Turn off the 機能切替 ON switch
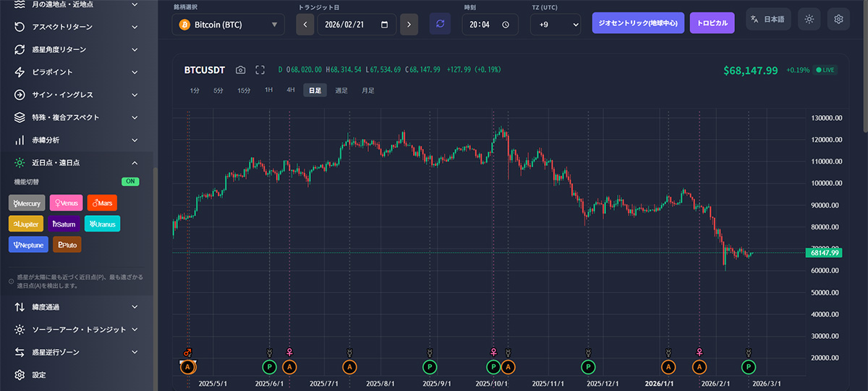868x391 pixels. coord(129,181)
